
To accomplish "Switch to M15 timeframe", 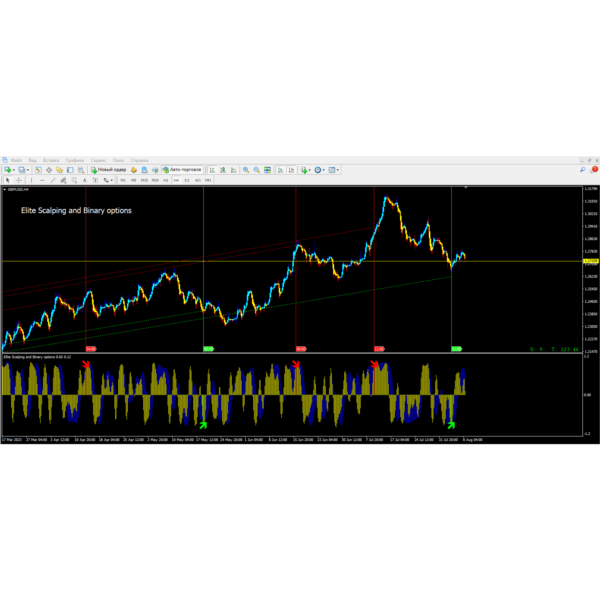I will pyautogui.click(x=144, y=180).
